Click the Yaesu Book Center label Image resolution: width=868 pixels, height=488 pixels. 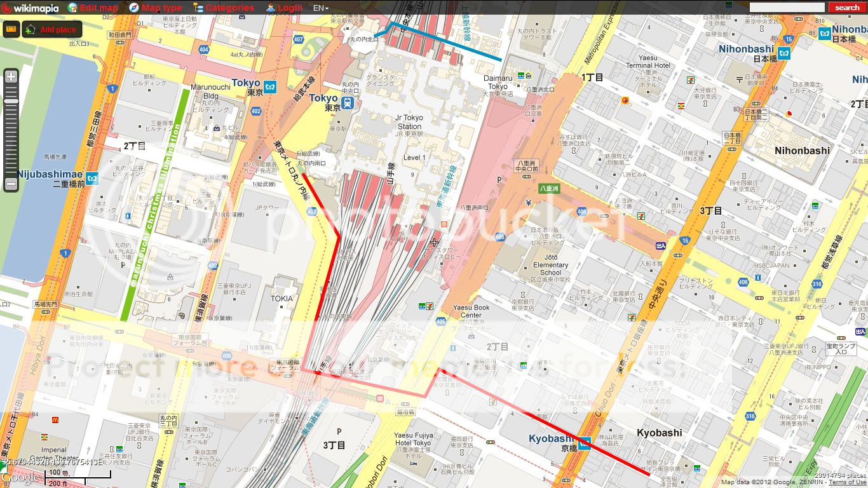tap(471, 311)
